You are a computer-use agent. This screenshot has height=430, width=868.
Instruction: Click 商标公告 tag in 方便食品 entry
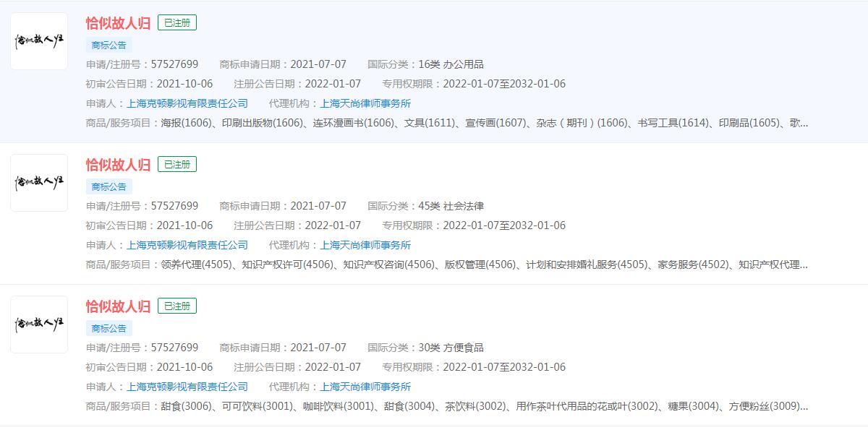point(109,328)
